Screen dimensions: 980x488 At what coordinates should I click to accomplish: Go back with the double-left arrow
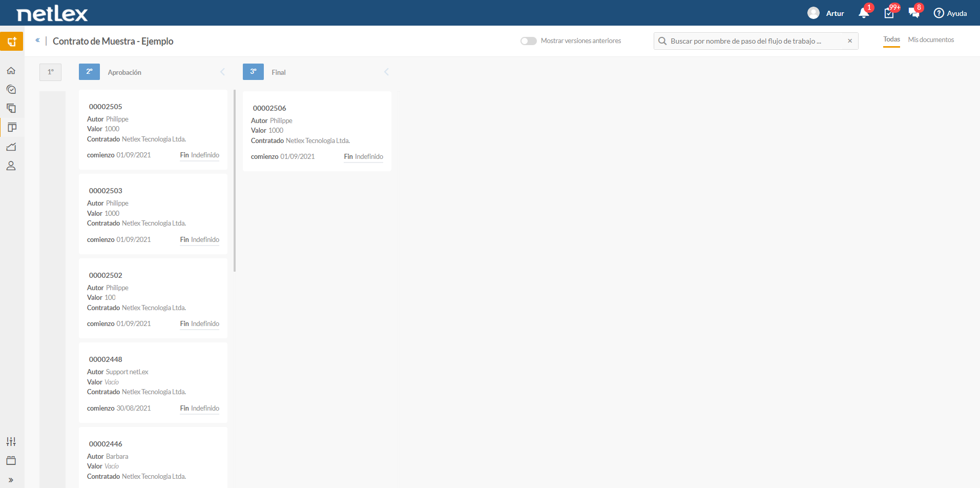click(x=37, y=40)
